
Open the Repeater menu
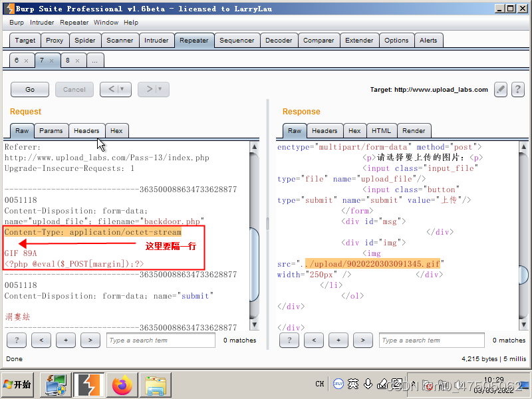coord(74,23)
